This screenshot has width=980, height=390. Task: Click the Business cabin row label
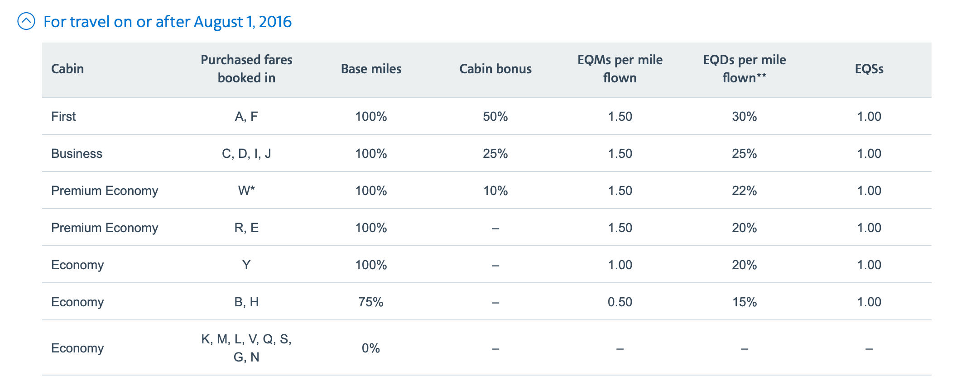(77, 153)
